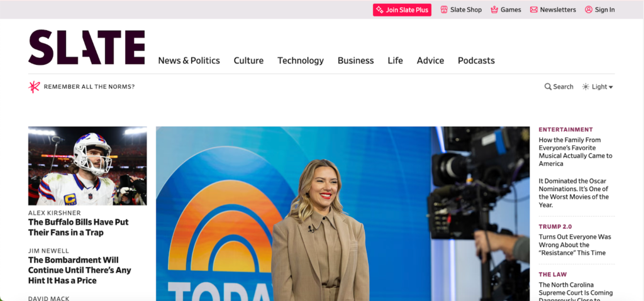Click the Sign In user icon
This screenshot has width=644, height=301.
(x=589, y=9)
